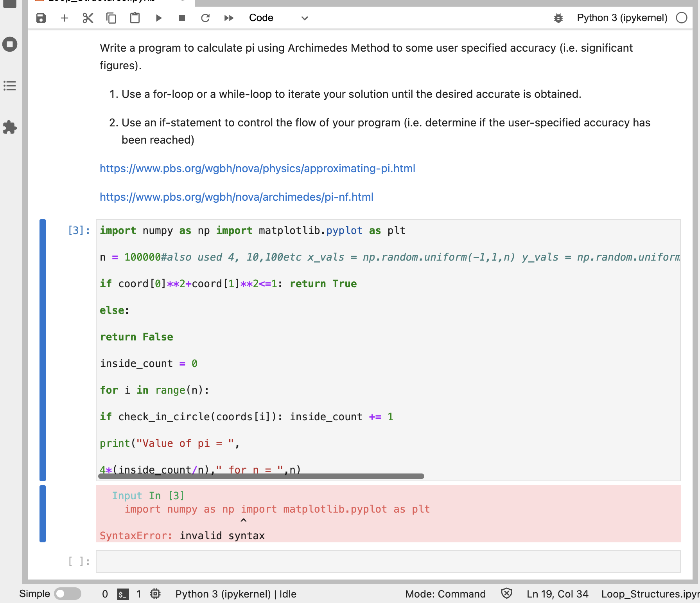The image size is (700, 603).
Task: Restart kernel and run all cells
Action: coord(229,18)
